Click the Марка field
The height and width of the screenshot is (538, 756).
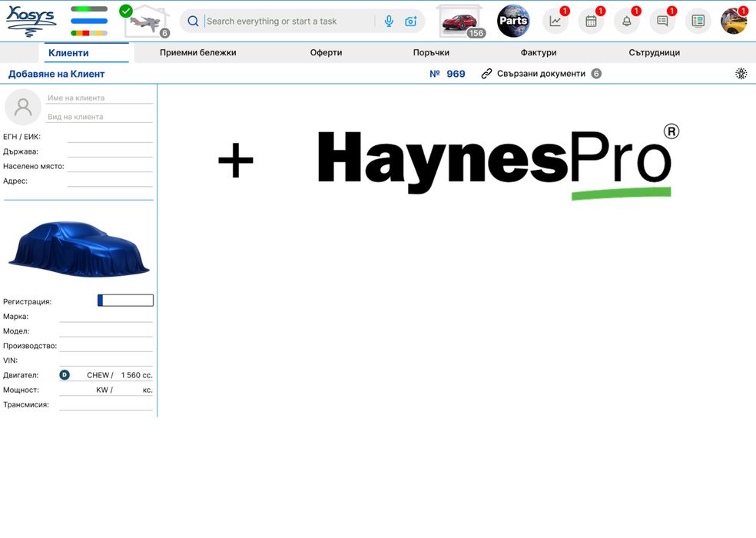[106, 317]
